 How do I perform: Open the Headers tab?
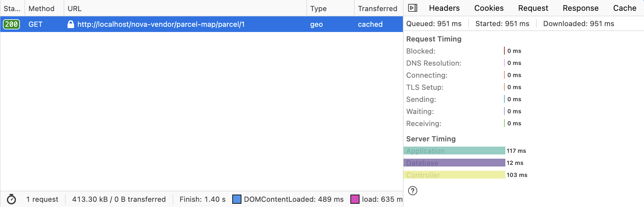444,8
